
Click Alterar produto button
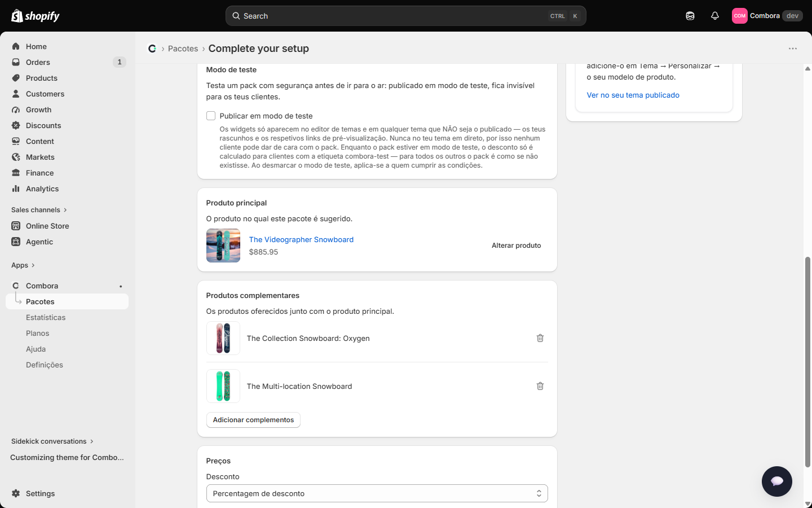[x=517, y=246]
